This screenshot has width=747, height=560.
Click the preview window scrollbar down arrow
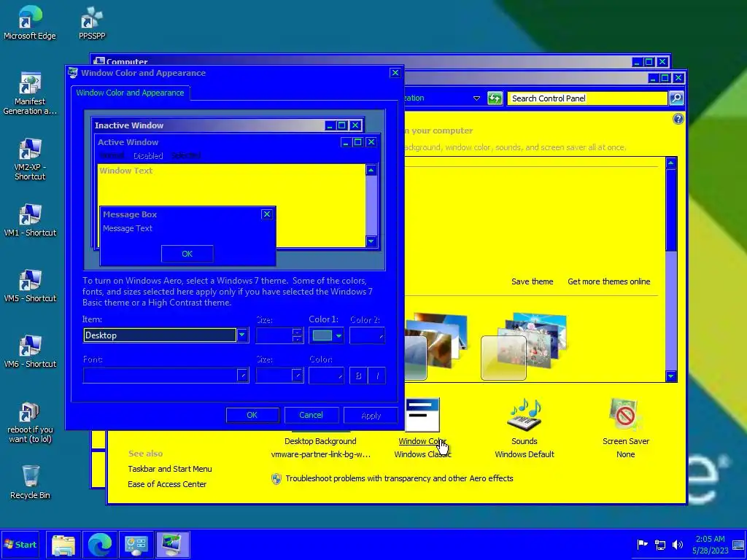[x=371, y=241]
